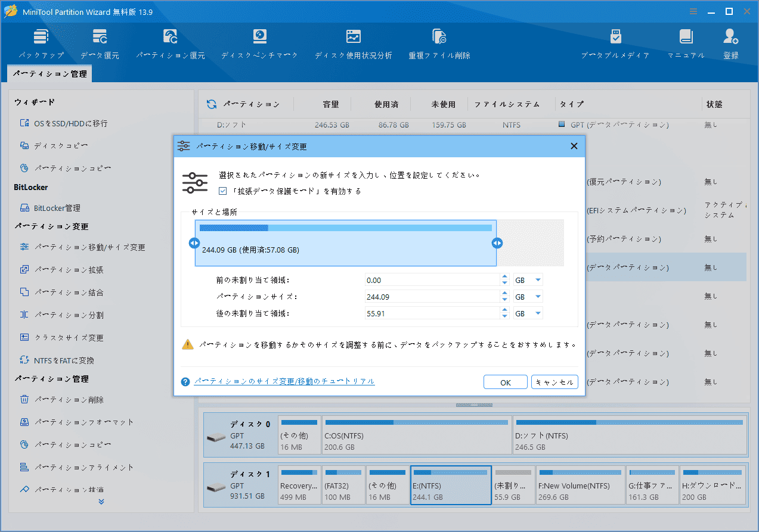Refresh the partition list icon
Image resolution: width=759 pixels, height=532 pixels.
click(212, 104)
